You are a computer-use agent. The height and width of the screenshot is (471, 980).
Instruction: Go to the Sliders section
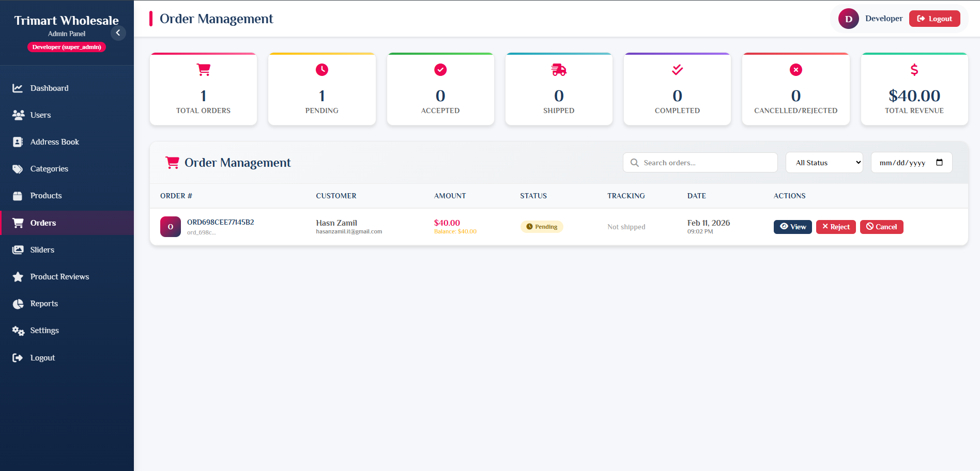pos(42,249)
